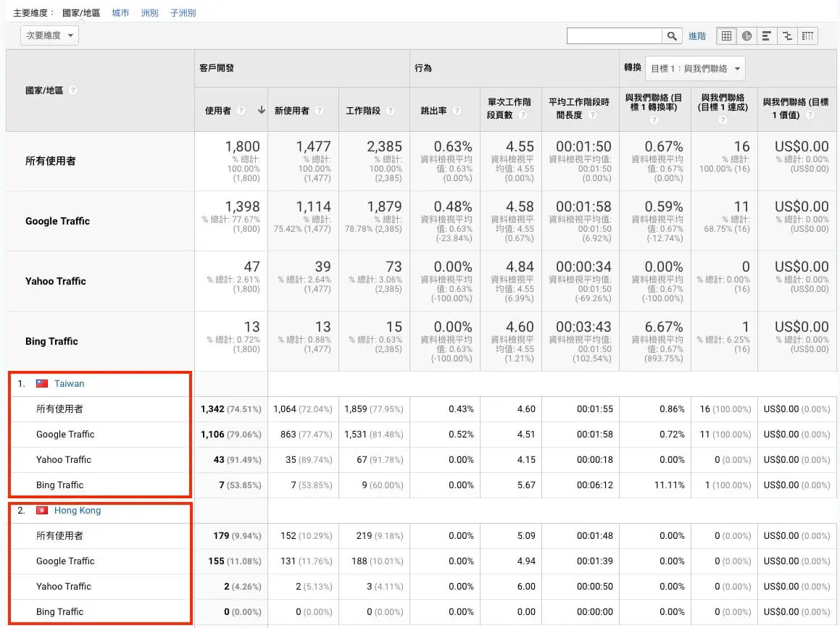Screen dimensions: 840x628
Task: Sort by 新使用者 column header
Action: [x=291, y=110]
